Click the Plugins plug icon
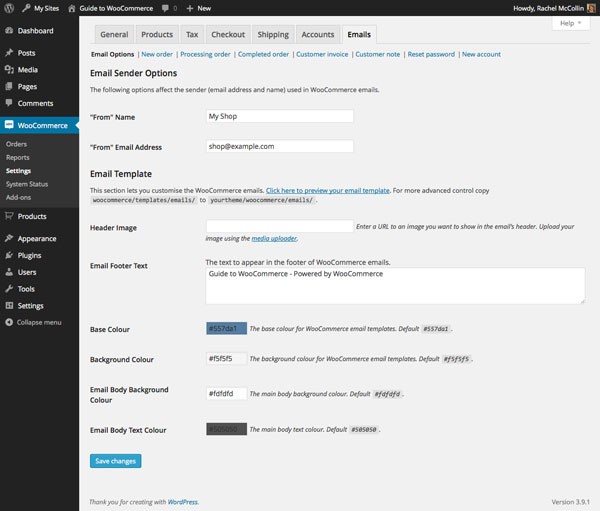This screenshot has width=600, height=511. (x=9, y=255)
